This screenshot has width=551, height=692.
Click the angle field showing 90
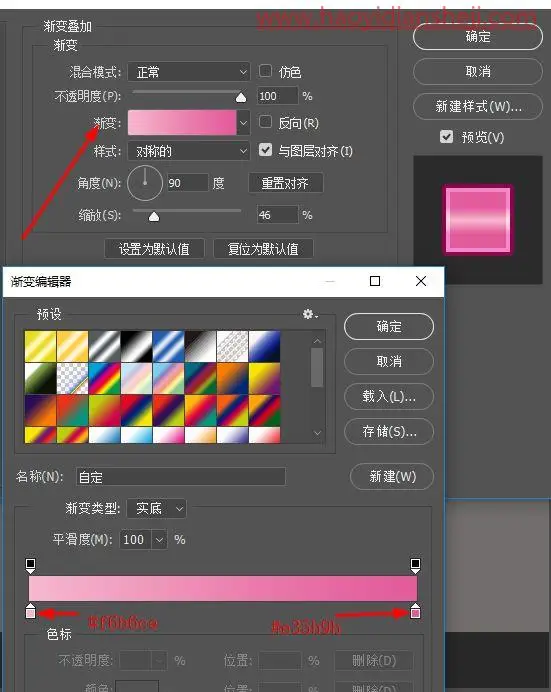coord(187,183)
